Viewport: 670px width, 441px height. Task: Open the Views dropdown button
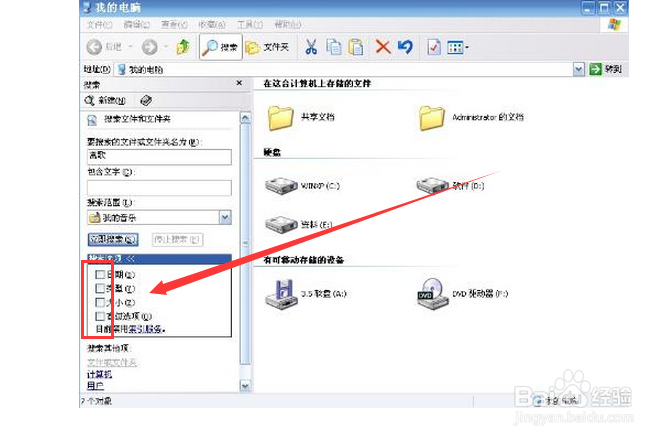[458, 47]
